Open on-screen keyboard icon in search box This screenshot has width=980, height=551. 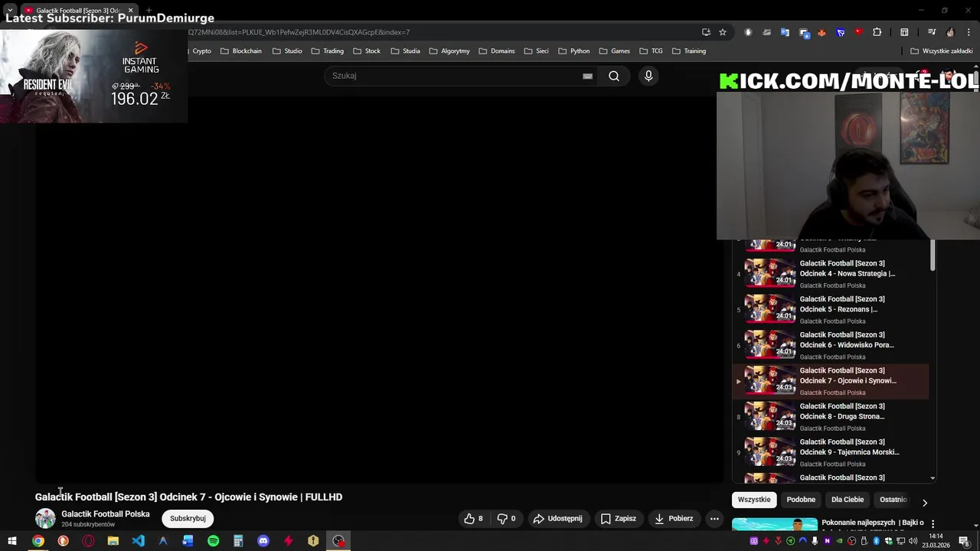click(587, 76)
